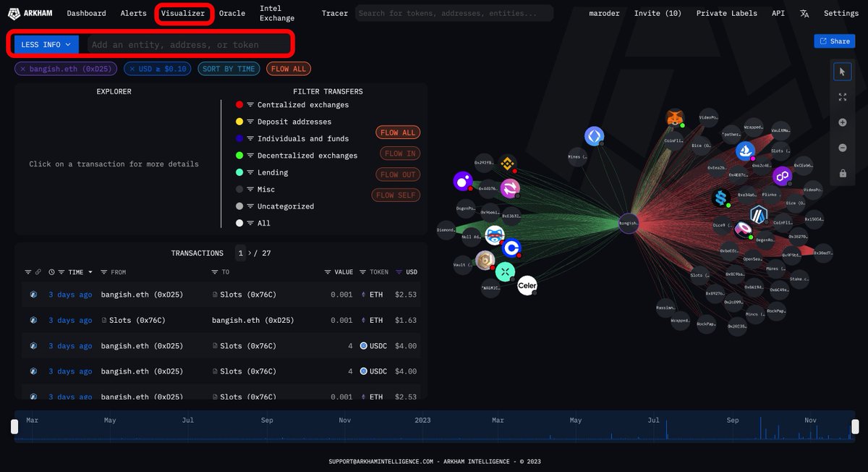Open the SORT BY TIME filter option
Screen dimensions: 868x472
pos(230,68)
